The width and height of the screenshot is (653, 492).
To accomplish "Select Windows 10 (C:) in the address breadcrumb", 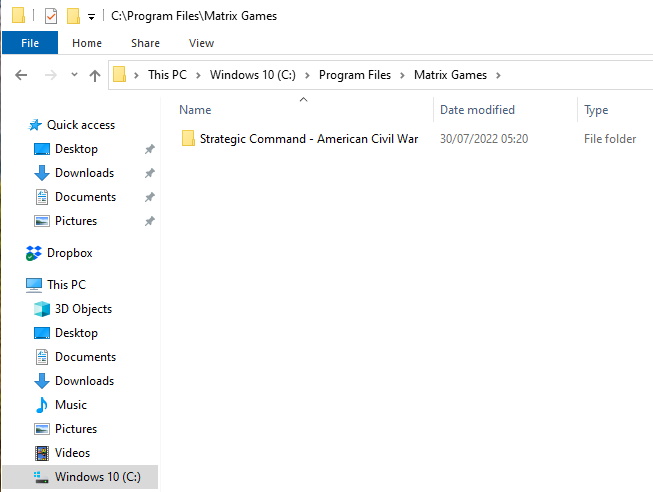I will 253,75.
